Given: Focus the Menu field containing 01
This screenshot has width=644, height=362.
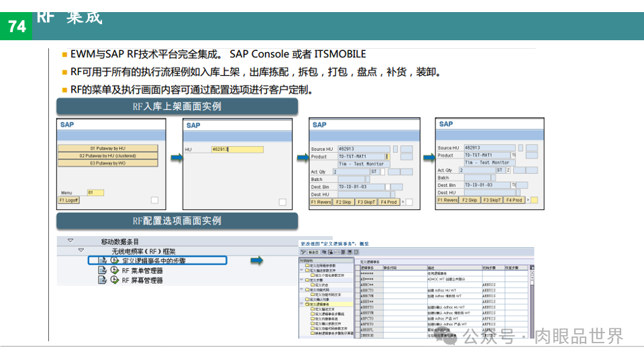Looking at the screenshot, I should pos(95,192).
